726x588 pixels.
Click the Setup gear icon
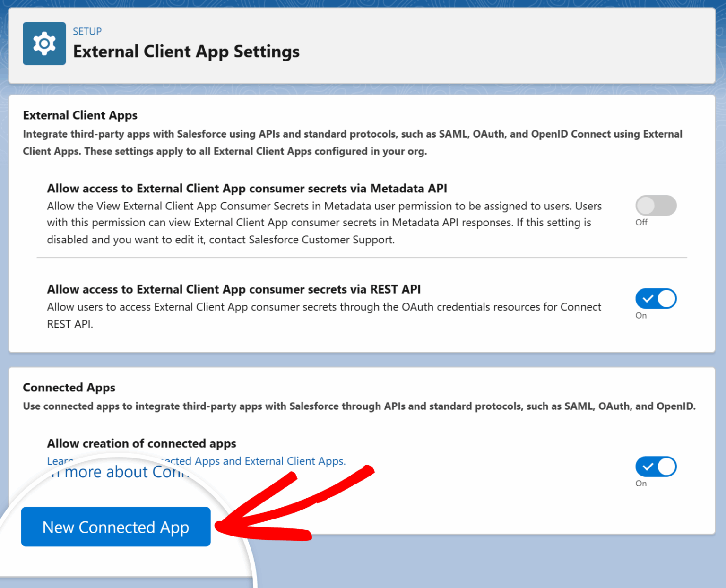44,43
